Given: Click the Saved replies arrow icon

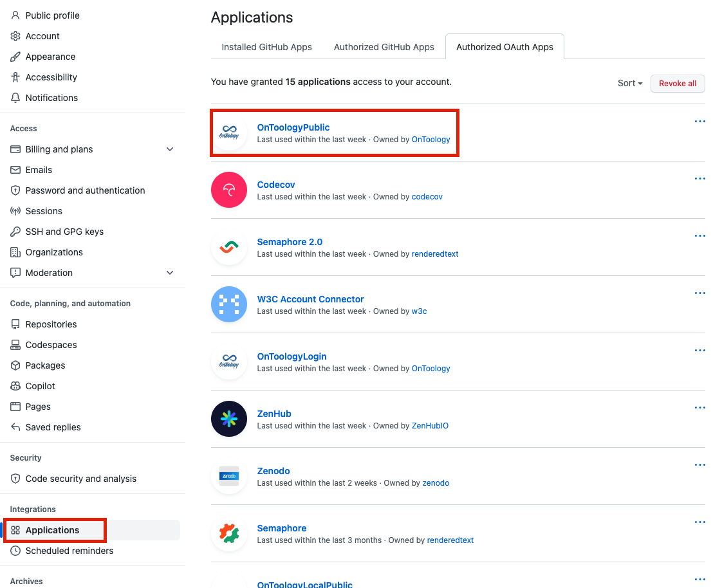Looking at the screenshot, I should pos(15,427).
